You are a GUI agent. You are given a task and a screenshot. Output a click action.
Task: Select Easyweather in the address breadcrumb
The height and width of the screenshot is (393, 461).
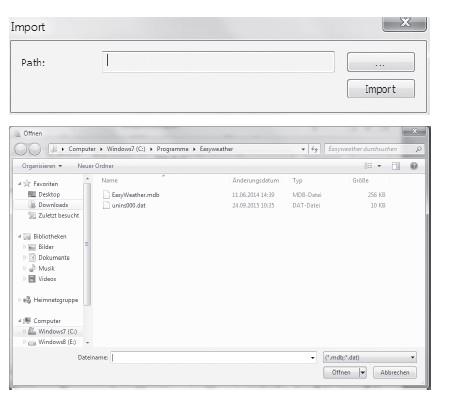point(216,149)
